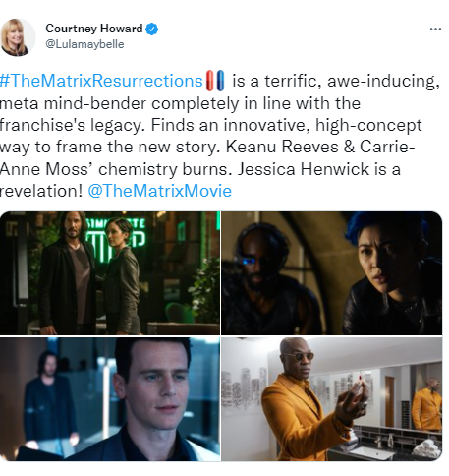The height and width of the screenshot is (476, 449).
Task: Click the blue verified checkmark badge
Action: 151,29
